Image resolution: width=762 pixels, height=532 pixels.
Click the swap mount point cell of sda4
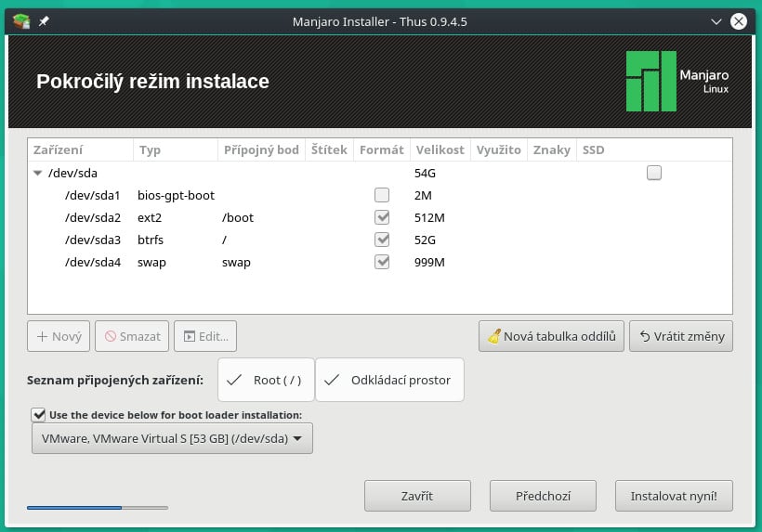coord(236,262)
